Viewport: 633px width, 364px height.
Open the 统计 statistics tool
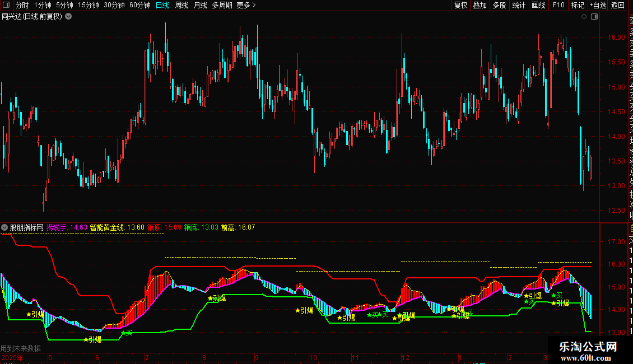[519, 5]
